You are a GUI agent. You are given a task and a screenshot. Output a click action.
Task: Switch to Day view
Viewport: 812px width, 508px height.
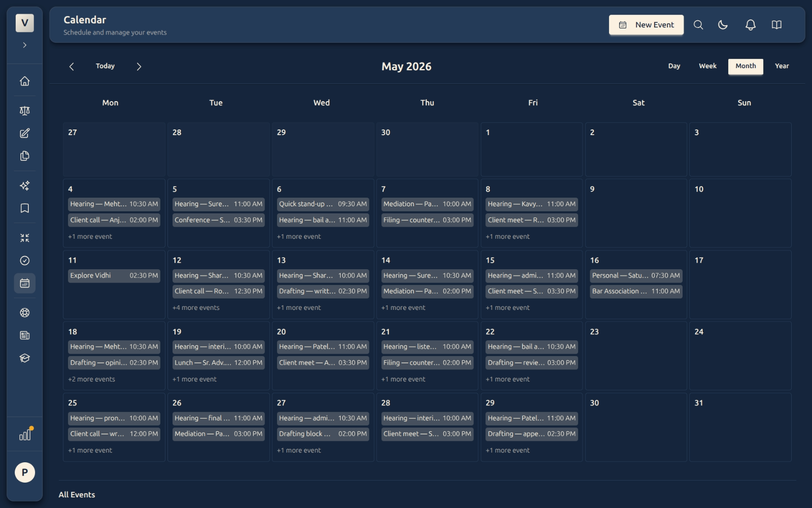click(x=674, y=66)
